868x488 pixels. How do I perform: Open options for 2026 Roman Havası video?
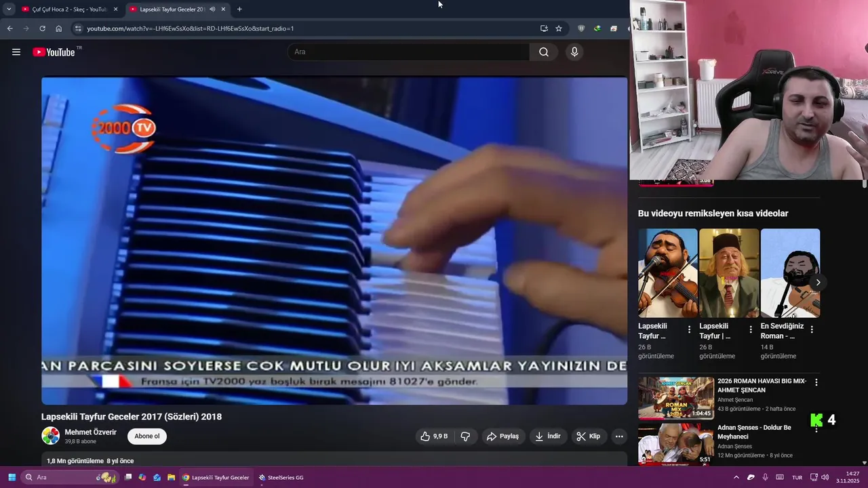tap(816, 382)
